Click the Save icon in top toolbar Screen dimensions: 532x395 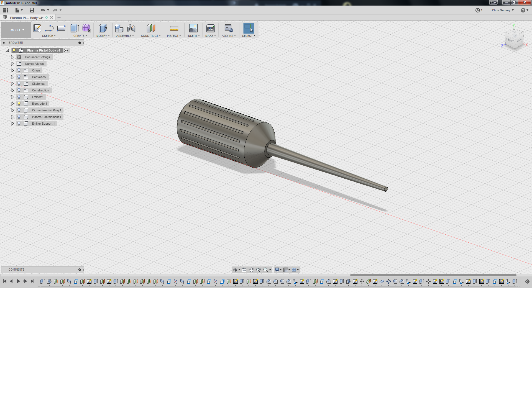(x=32, y=10)
